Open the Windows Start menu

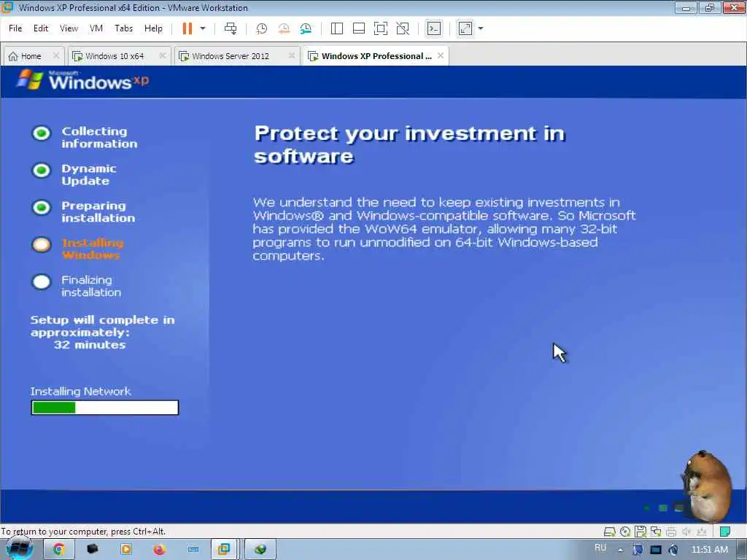point(19,549)
